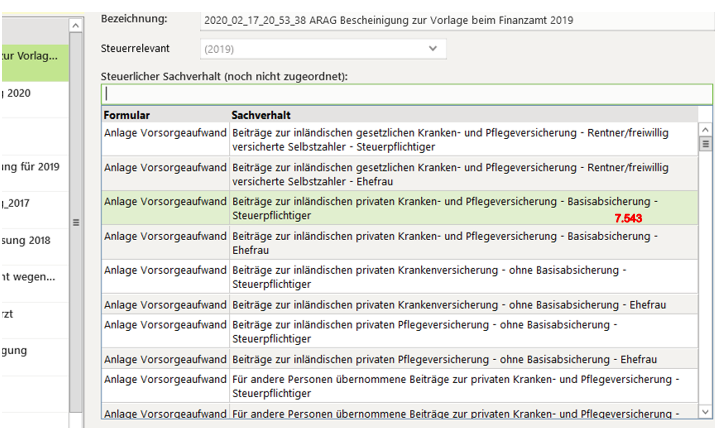The height and width of the screenshot is (432, 721).
Task: Click the table scrollbar down arrow
Action: coord(705,410)
